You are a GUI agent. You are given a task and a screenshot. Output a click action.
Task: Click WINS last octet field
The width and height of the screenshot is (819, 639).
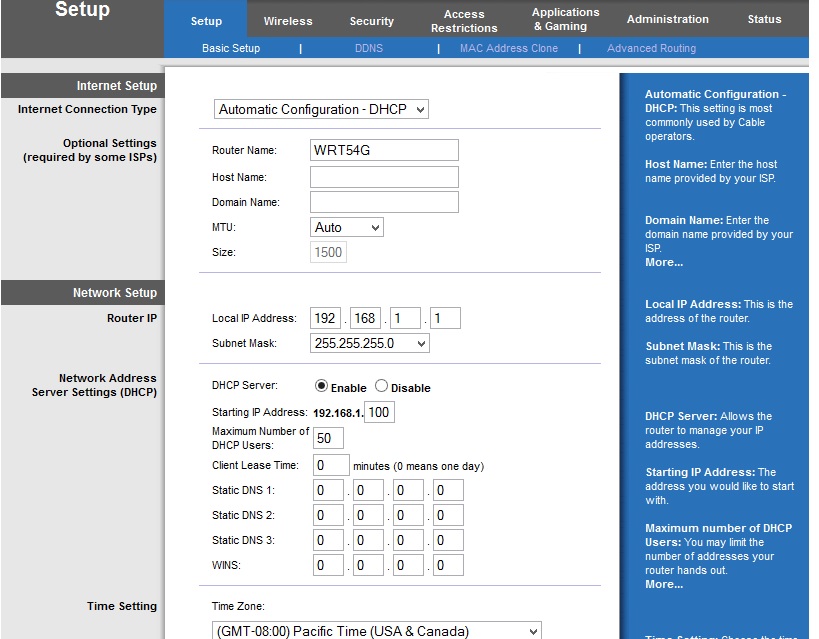tap(448, 565)
